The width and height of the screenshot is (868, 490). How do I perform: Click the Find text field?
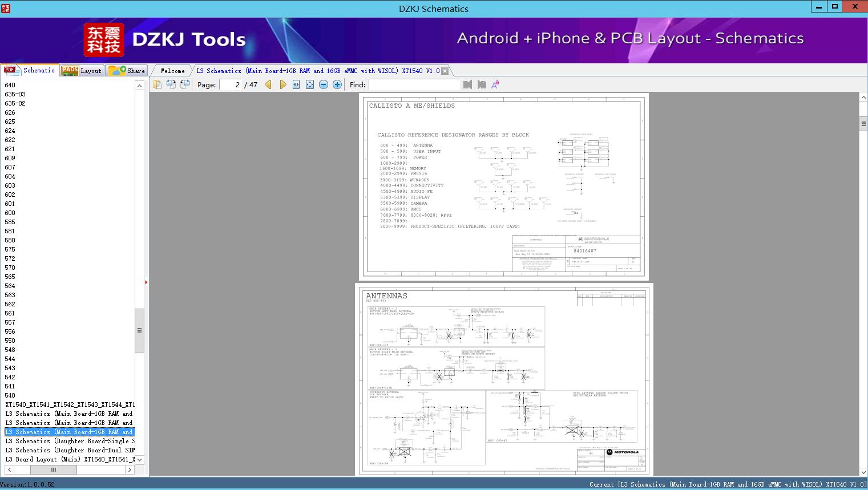pyautogui.click(x=414, y=84)
